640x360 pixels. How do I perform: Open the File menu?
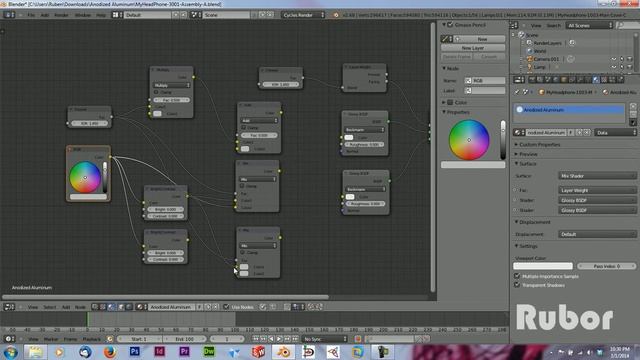[x=31, y=15]
